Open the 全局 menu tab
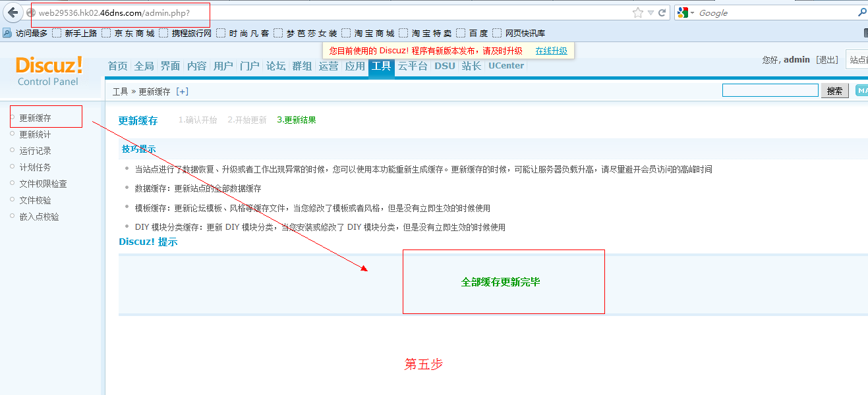 tap(144, 66)
